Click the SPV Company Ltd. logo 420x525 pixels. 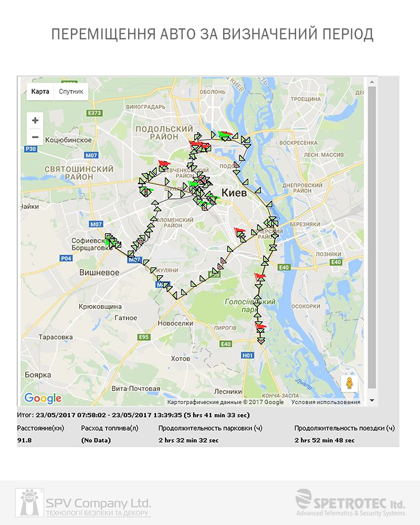(83, 502)
